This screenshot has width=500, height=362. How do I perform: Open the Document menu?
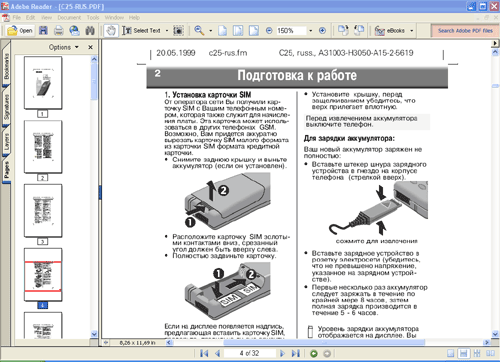click(69, 18)
